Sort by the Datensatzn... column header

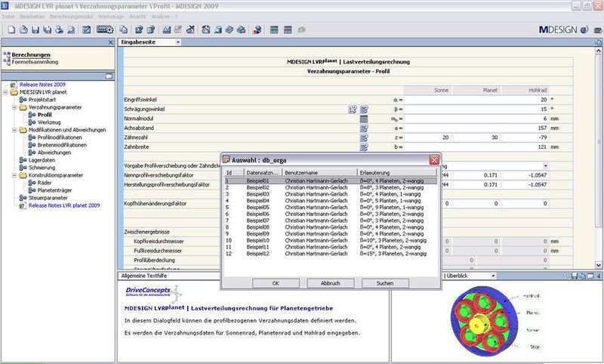pyautogui.click(x=263, y=173)
